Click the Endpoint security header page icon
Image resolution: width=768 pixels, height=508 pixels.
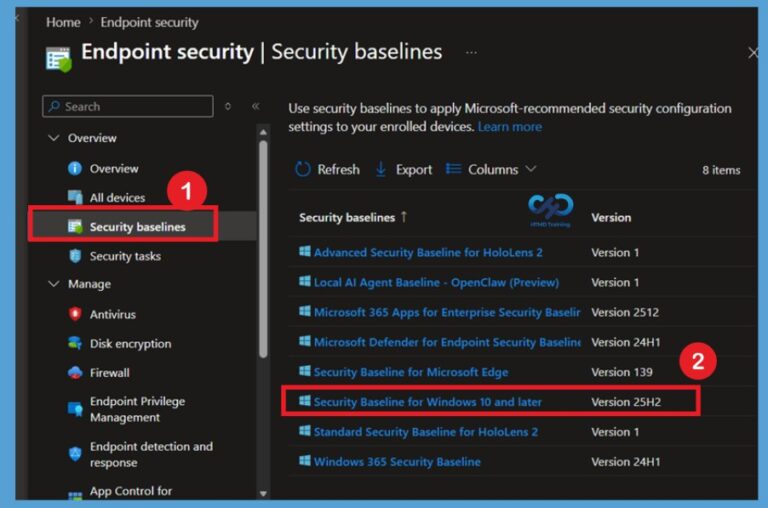[59, 59]
